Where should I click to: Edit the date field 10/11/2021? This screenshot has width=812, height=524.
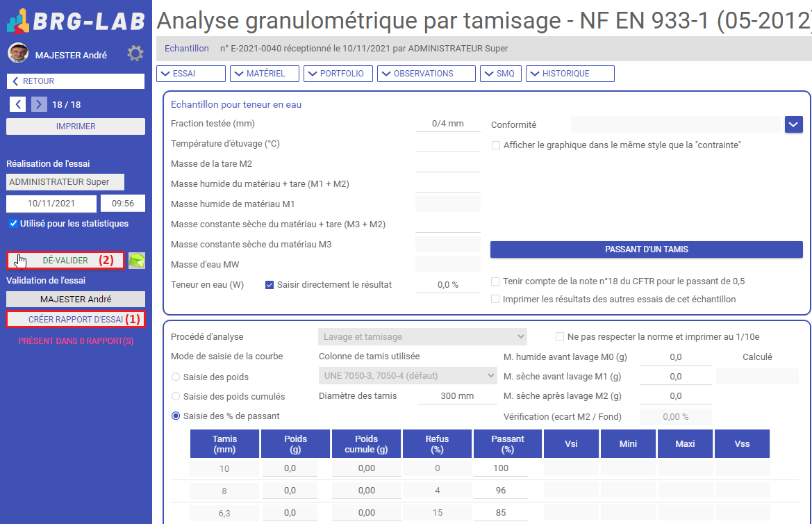[x=51, y=204]
